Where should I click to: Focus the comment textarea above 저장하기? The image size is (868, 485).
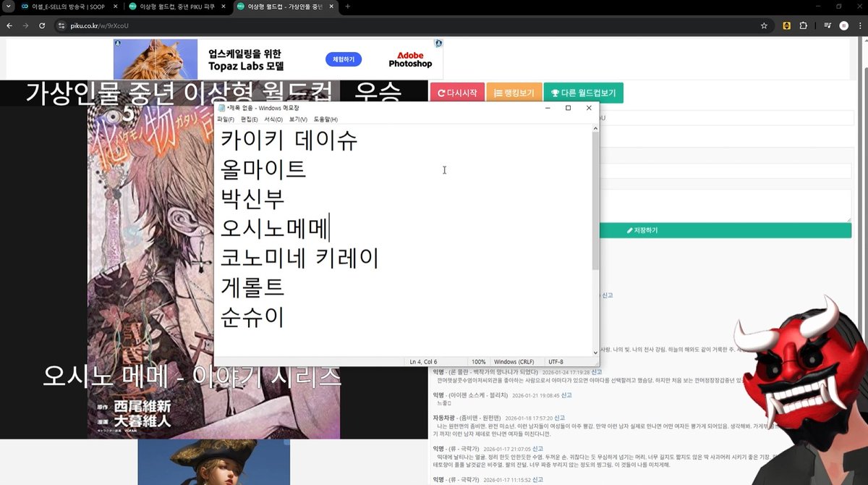coord(726,206)
